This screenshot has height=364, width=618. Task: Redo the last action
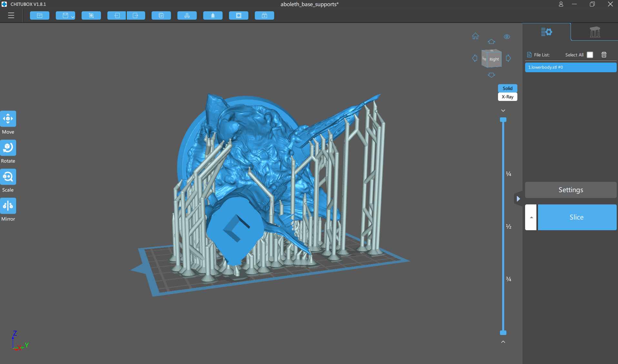tap(136, 15)
